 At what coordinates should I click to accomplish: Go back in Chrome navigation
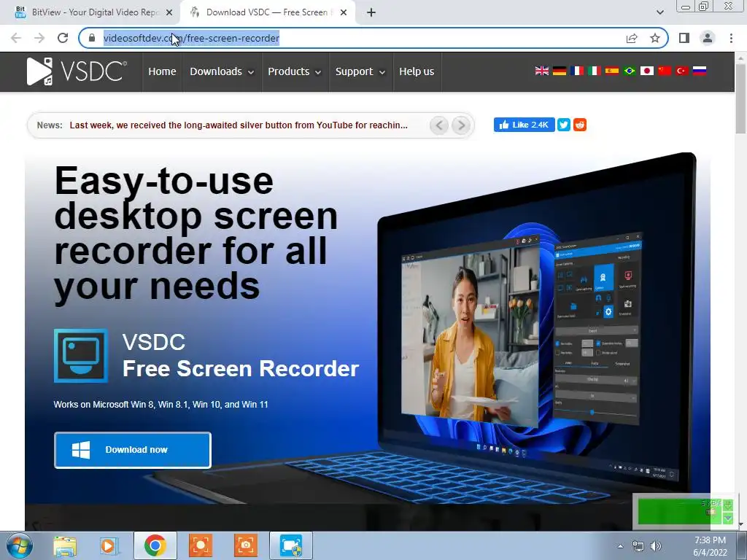(16, 38)
